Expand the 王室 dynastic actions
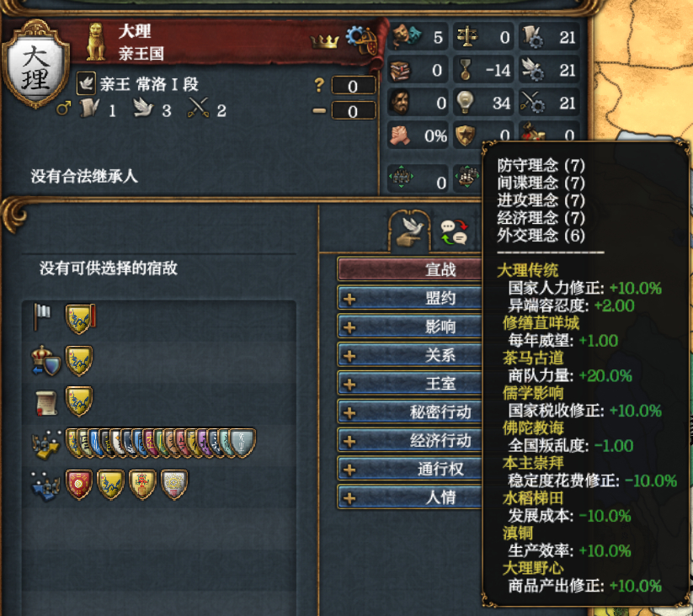This screenshot has height=616, width=693. point(409,383)
